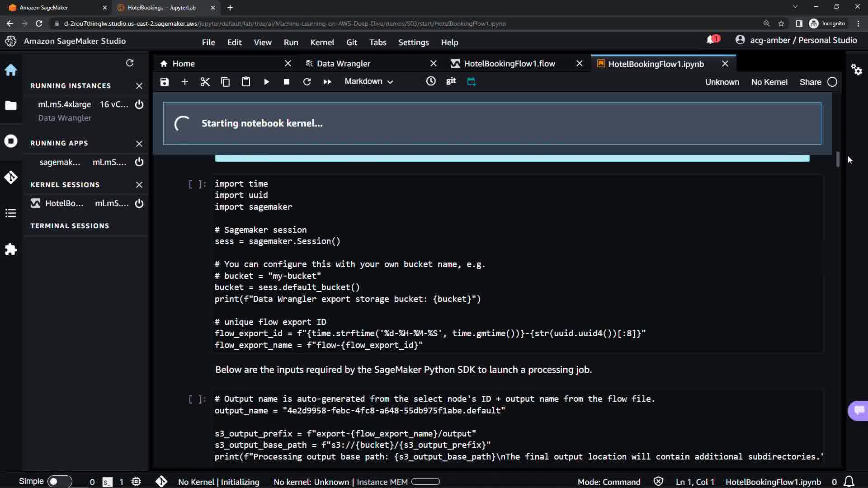Viewport: 868px width, 488px height.
Task: Open the Extension Manager puzzle icon
Action: 11,249
